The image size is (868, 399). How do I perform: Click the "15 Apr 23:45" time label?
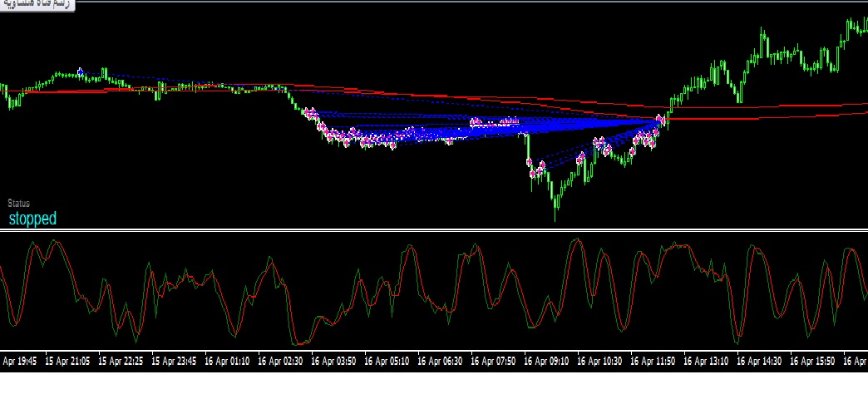(x=174, y=362)
